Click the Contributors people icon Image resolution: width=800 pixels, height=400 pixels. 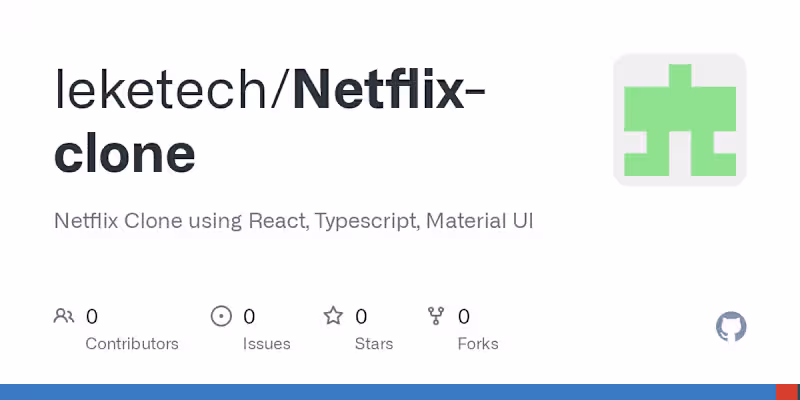pyautogui.click(x=64, y=317)
